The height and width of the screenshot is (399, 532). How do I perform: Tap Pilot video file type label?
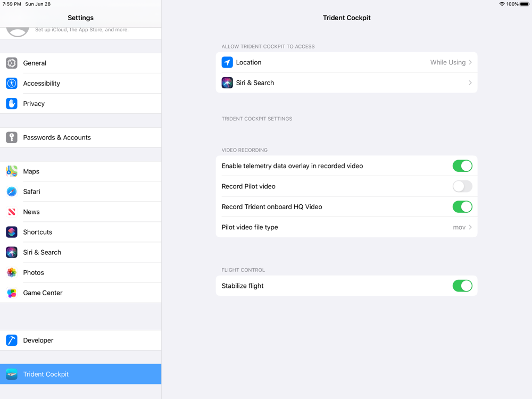point(250,227)
